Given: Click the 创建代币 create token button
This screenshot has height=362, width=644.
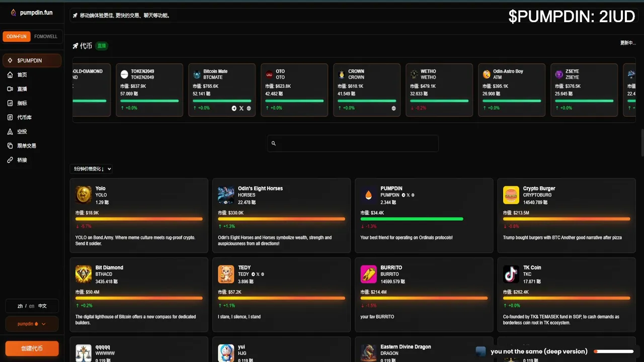Looking at the screenshot, I should (x=32, y=348).
